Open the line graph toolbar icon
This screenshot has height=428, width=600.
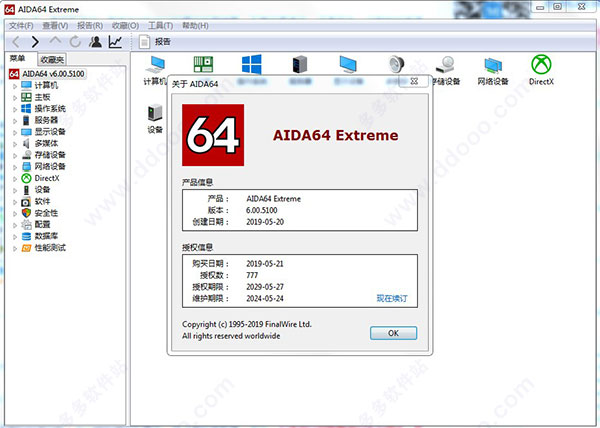[x=115, y=42]
